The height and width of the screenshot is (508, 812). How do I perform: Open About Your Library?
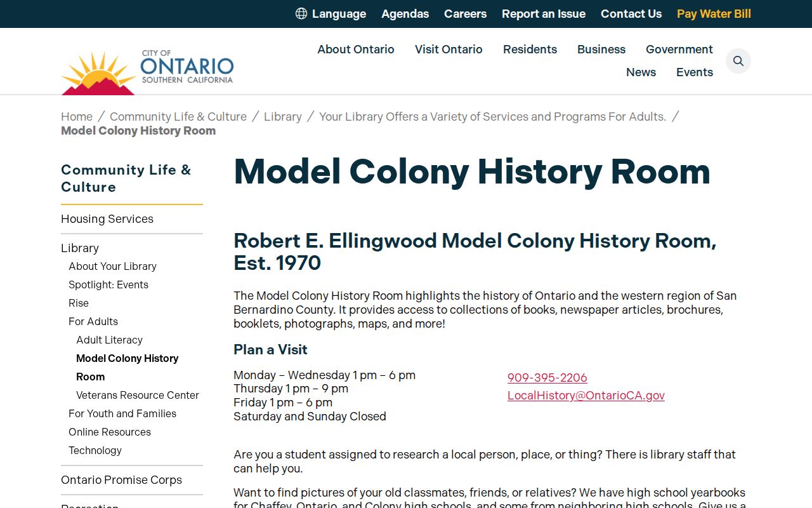pyautogui.click(x=112, y=266)
